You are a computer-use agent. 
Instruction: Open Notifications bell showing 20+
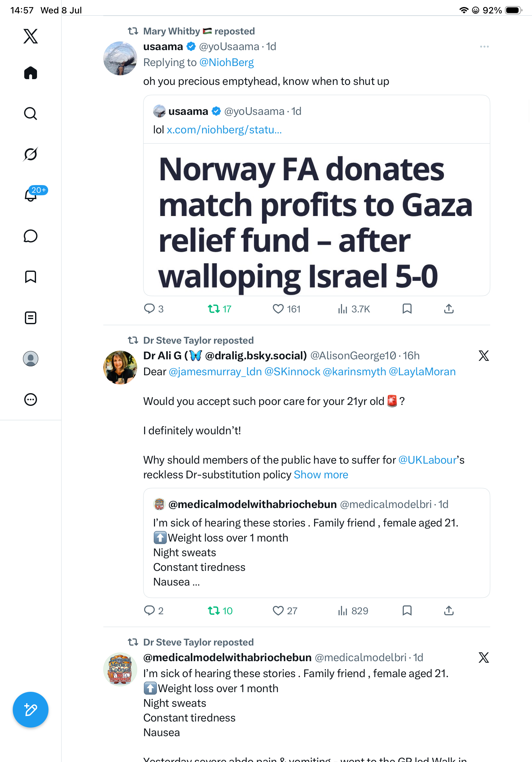pos(31,194)
